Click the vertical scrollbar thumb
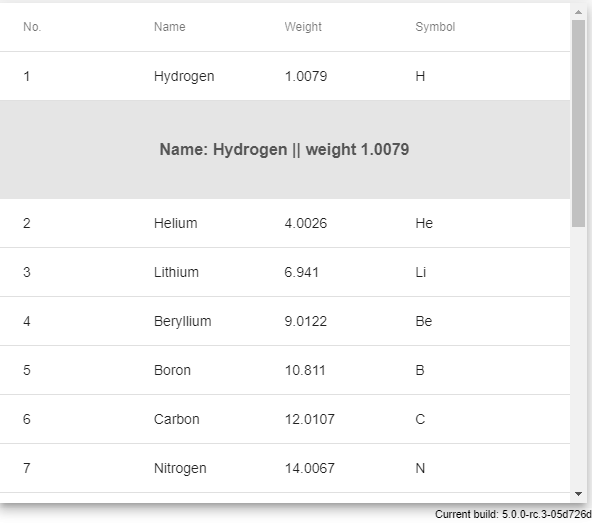The height and width of the screenshot is (524, 592). (x=578, y=123)
